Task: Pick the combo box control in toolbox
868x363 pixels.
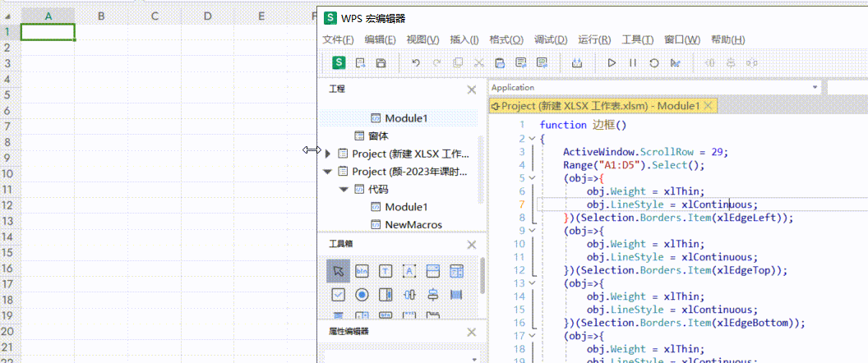Action: click(433, 271)
